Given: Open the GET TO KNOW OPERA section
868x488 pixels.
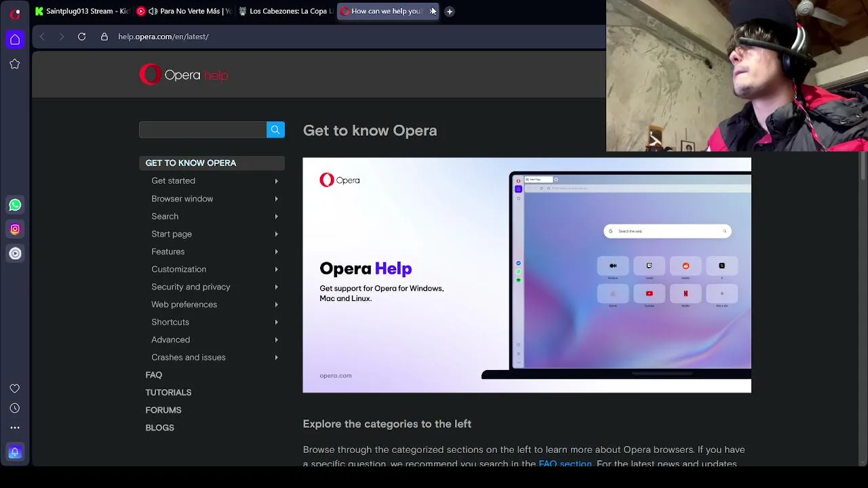Looking at the screenshot, I should coord(212,163).
